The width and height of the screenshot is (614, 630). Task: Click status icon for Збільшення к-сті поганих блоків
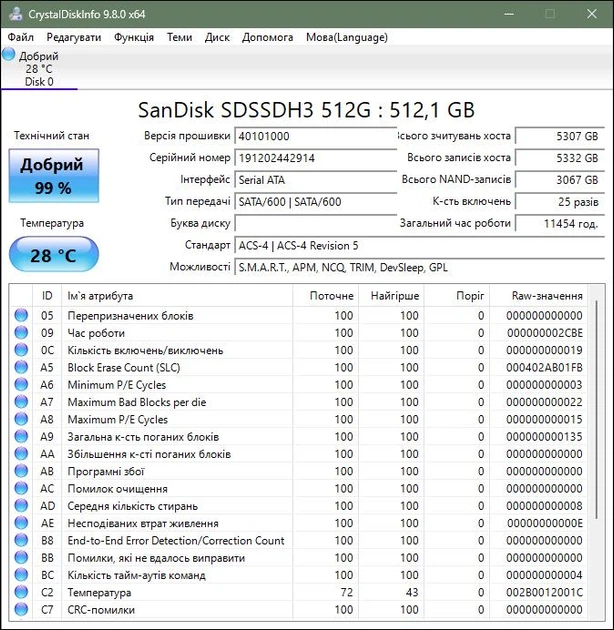click(21, 454)
